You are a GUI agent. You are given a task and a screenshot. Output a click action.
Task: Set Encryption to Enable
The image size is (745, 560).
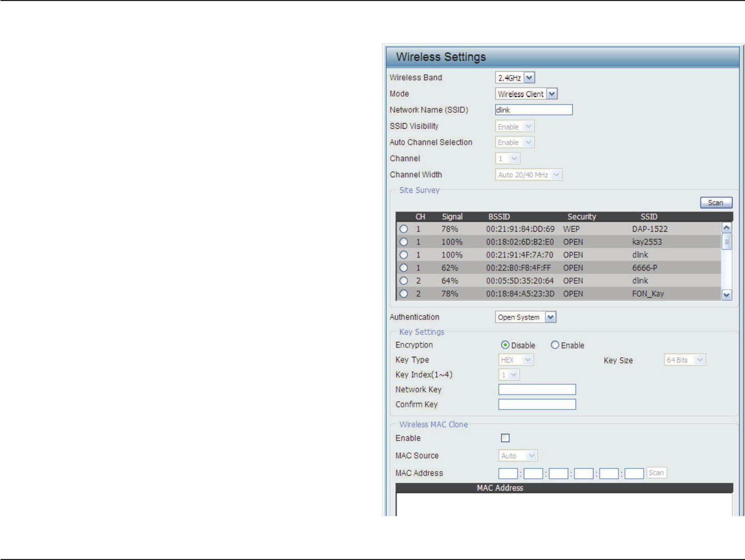click(x=555, y=345)
